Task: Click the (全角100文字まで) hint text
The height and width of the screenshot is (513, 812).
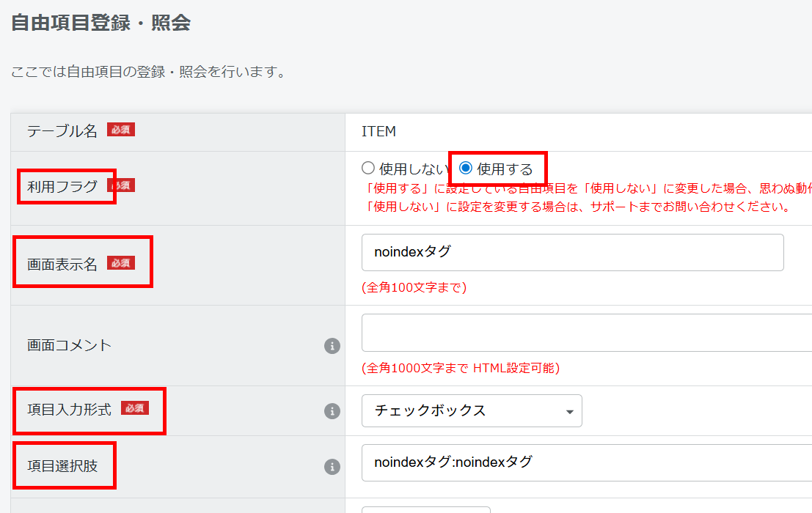Action: (414, 287)
